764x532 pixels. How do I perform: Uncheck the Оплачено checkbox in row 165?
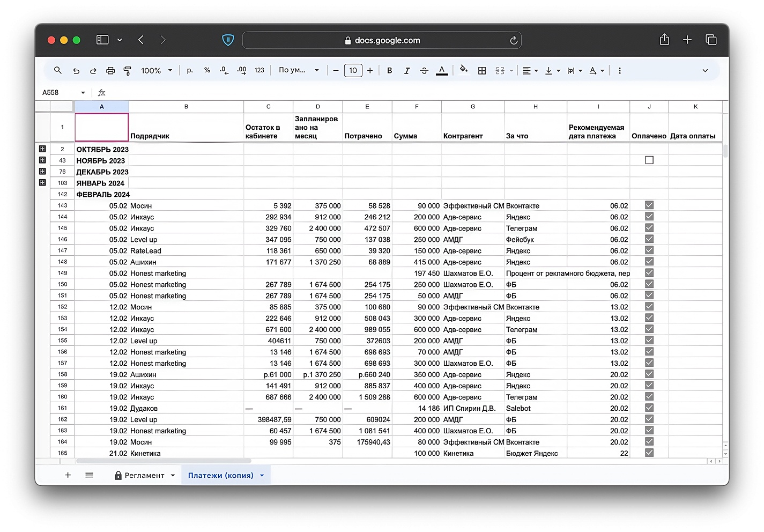[x=649, y=453]
